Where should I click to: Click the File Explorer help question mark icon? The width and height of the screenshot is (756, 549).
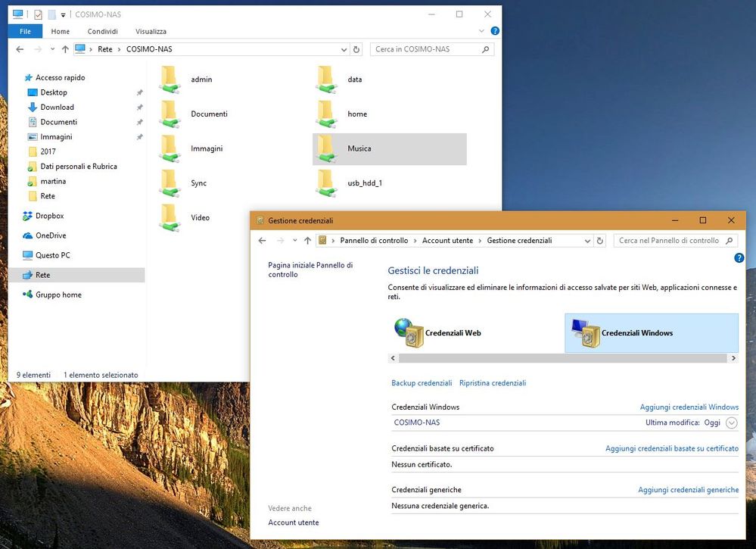[495, 31]
